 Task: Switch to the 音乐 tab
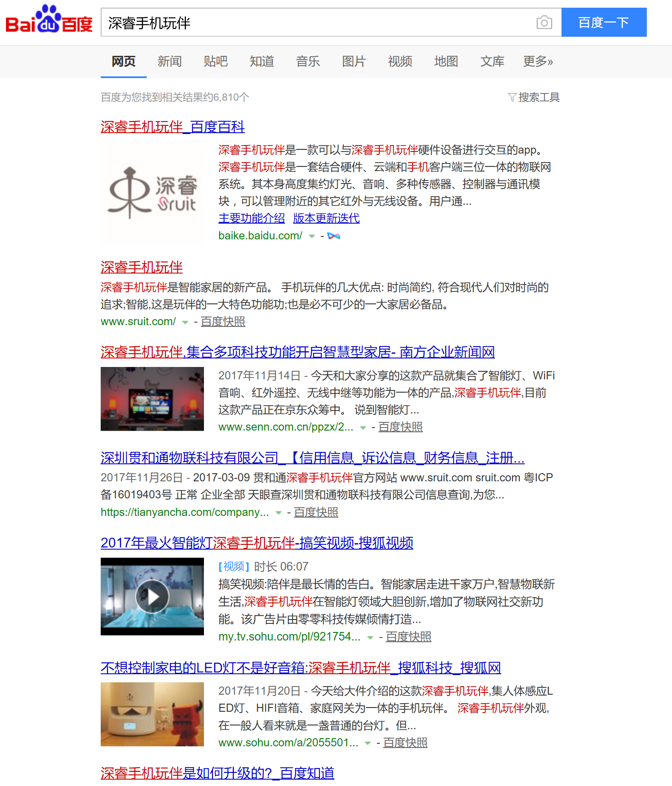pos(308,61)
